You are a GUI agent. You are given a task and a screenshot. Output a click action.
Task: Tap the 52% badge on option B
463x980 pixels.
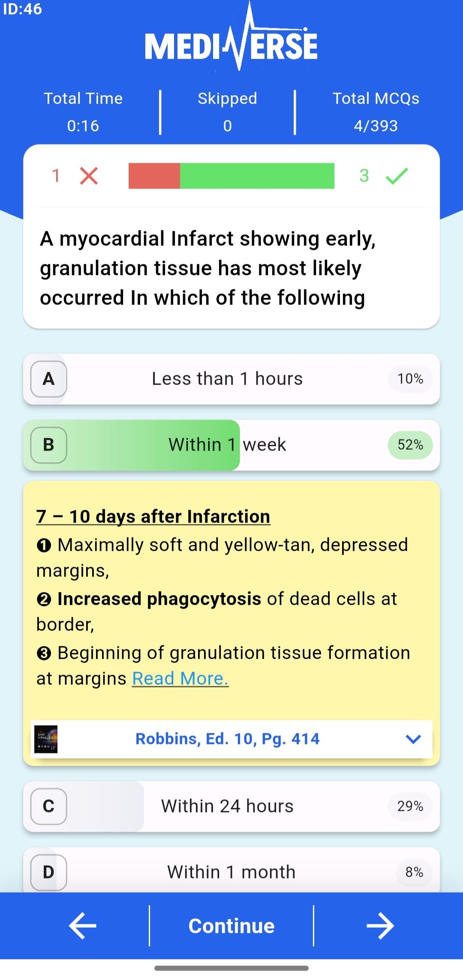410,445
